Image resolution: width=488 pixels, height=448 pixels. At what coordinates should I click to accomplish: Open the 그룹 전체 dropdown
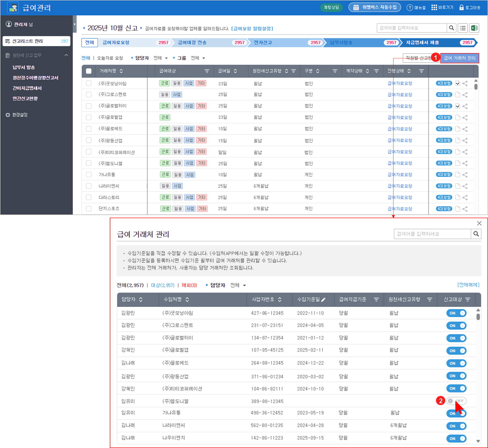click(x=198, y=58)
